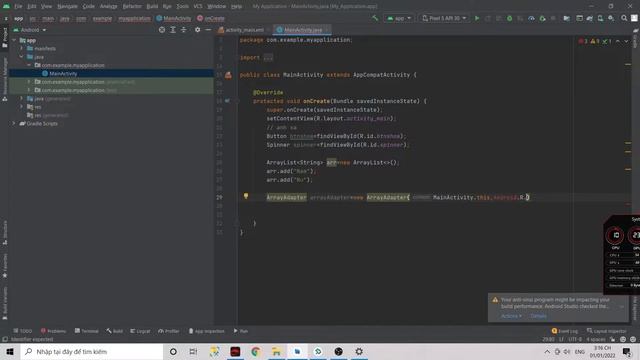Open the Android project view dropdown

(30, 30)
